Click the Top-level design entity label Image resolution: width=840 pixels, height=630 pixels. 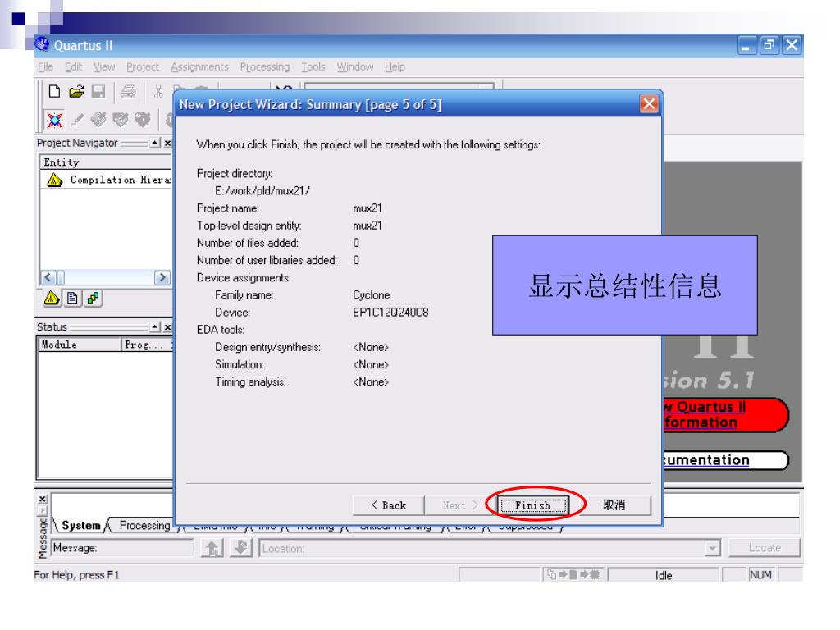point(249,226)
